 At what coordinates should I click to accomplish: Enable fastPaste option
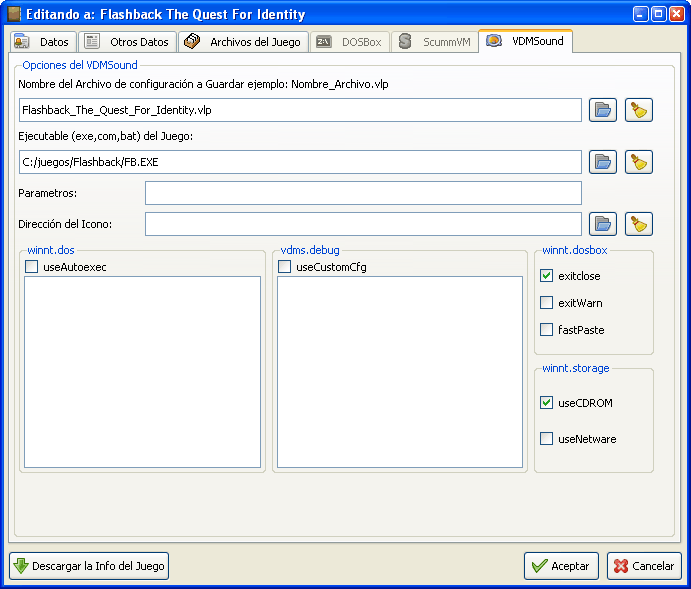pyautogui.click(x=546, y=330)
